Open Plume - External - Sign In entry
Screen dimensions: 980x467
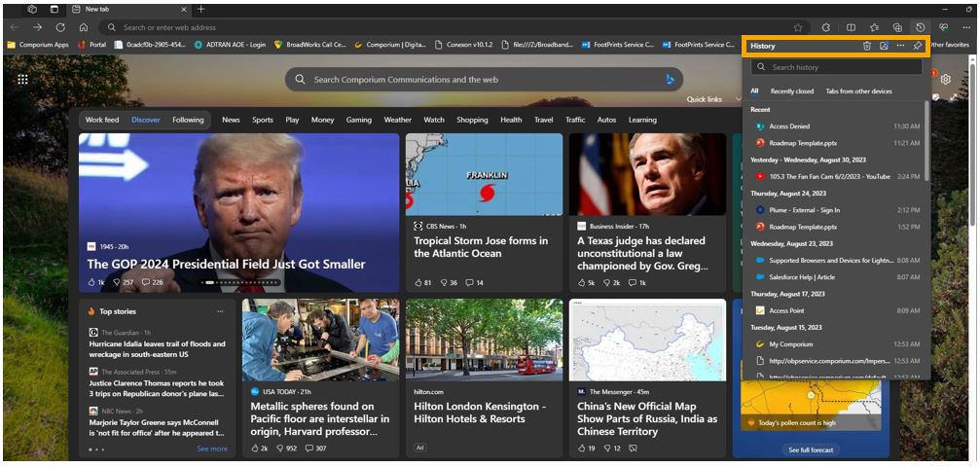[x=836, y=210]
